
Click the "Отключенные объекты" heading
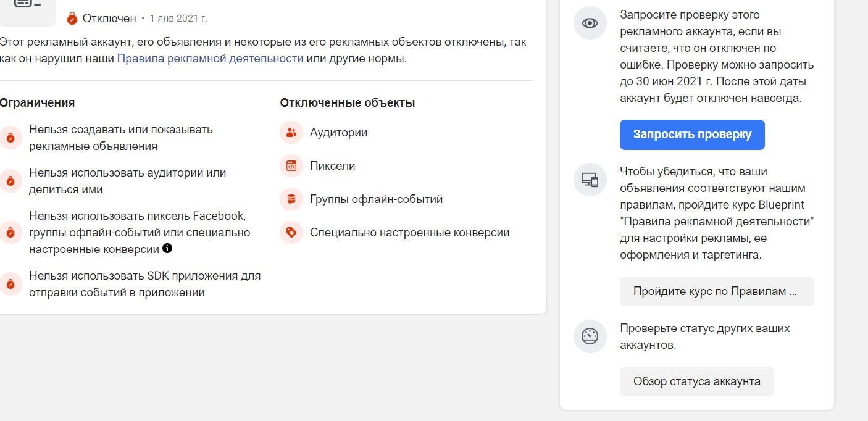click(348, 103)
